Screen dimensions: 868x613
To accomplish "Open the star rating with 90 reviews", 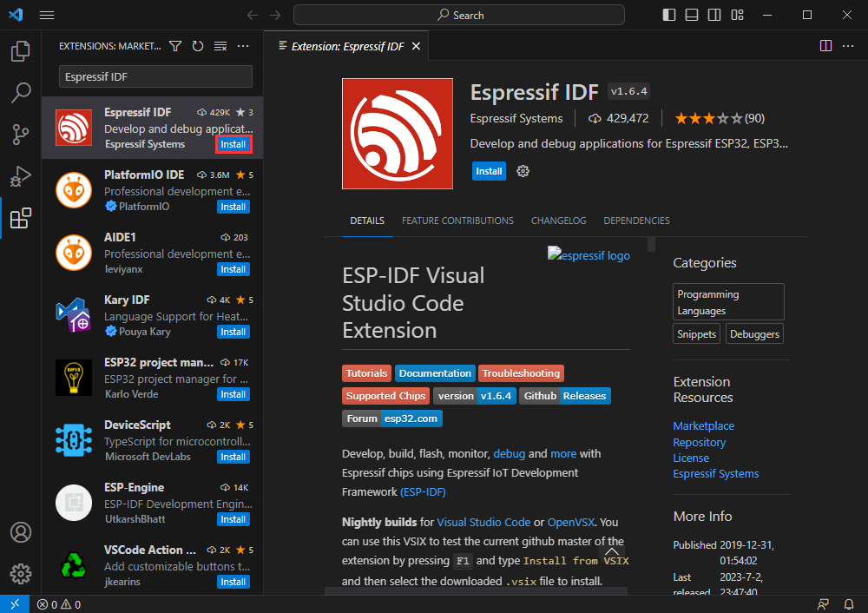I will (x=720, y=118).
